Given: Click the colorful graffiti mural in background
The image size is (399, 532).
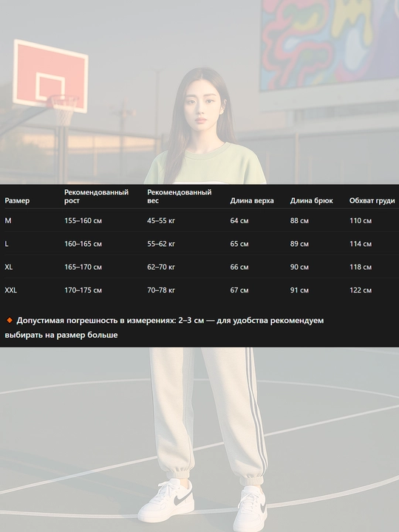Looking at the screenshot, I should pyautogui.click(x=330, y=44).
